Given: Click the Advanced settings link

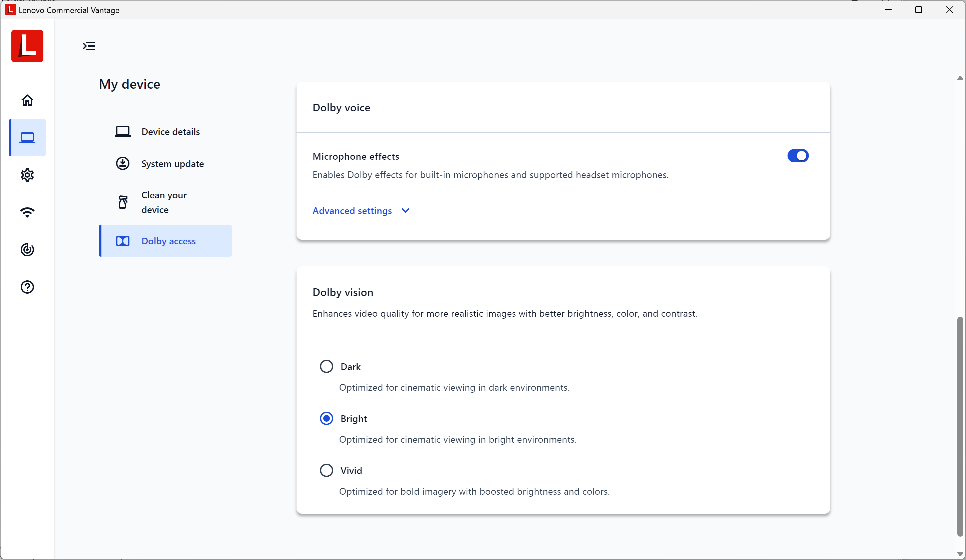Looking at the screenshot, I should [352, 211].
